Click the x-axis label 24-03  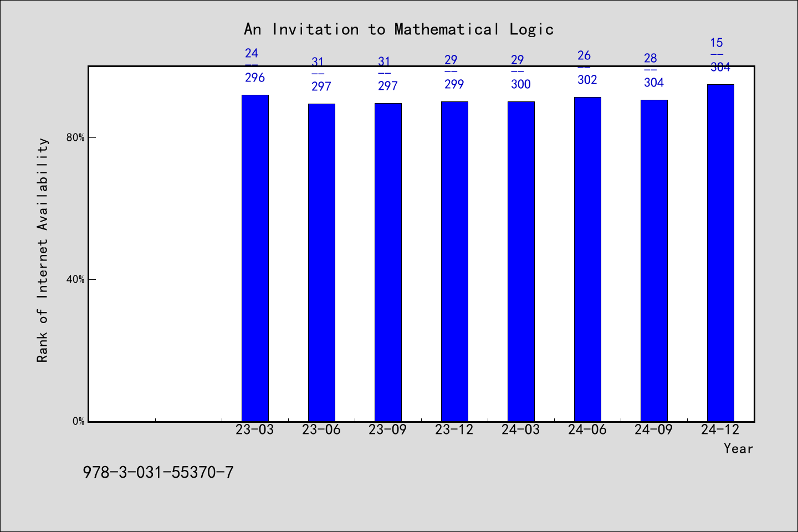(521, 430)
